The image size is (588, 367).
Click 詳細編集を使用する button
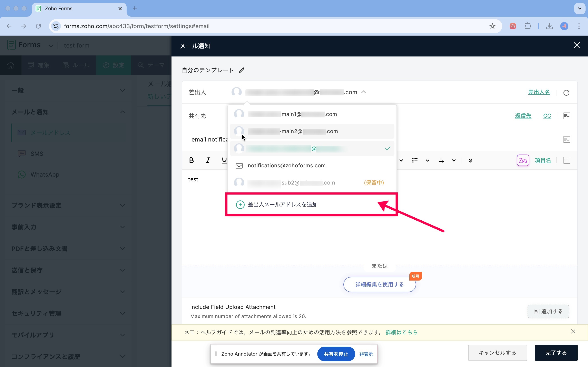point(379,284)
